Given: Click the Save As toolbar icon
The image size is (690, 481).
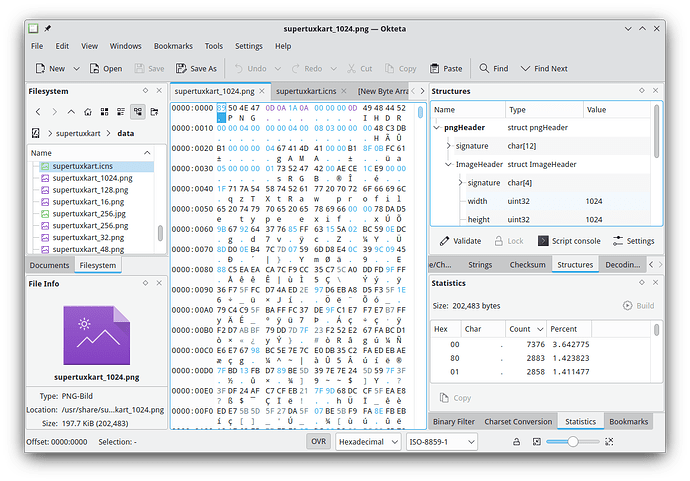Looking at the screenshot, I should point(196,69).
